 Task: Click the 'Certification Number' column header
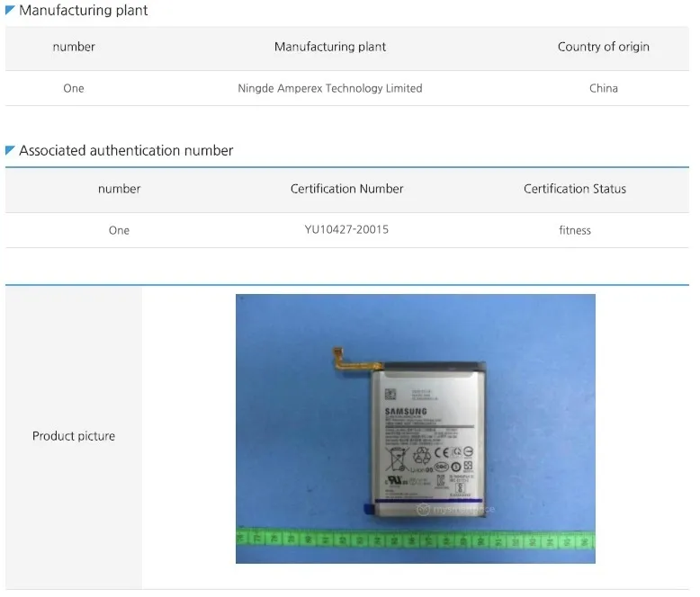click(x=347, y=189)
